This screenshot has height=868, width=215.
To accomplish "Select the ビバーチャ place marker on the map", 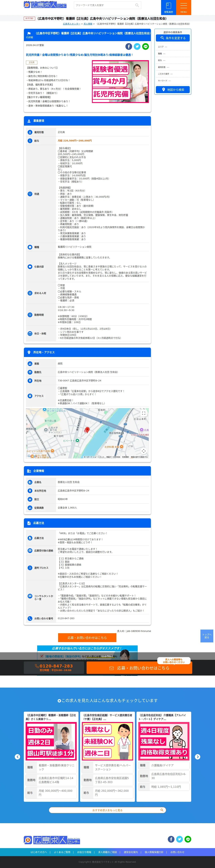I will [x=77, y=440].
